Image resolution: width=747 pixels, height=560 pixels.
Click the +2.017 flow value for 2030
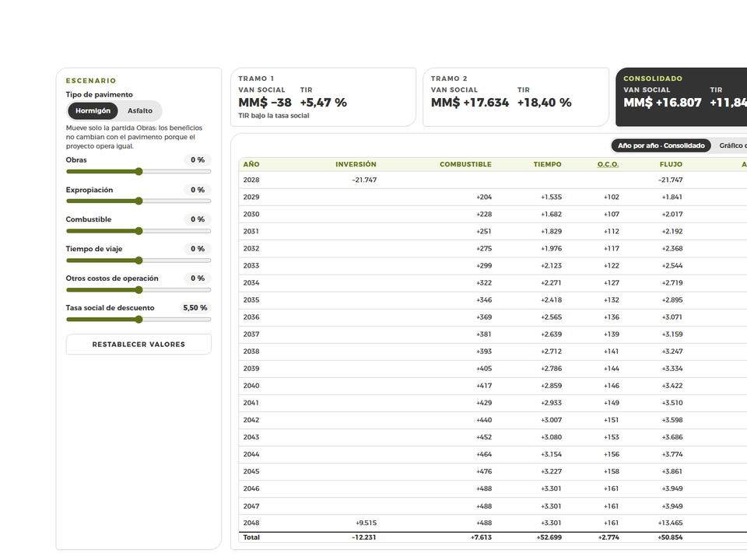coord(672,215)
